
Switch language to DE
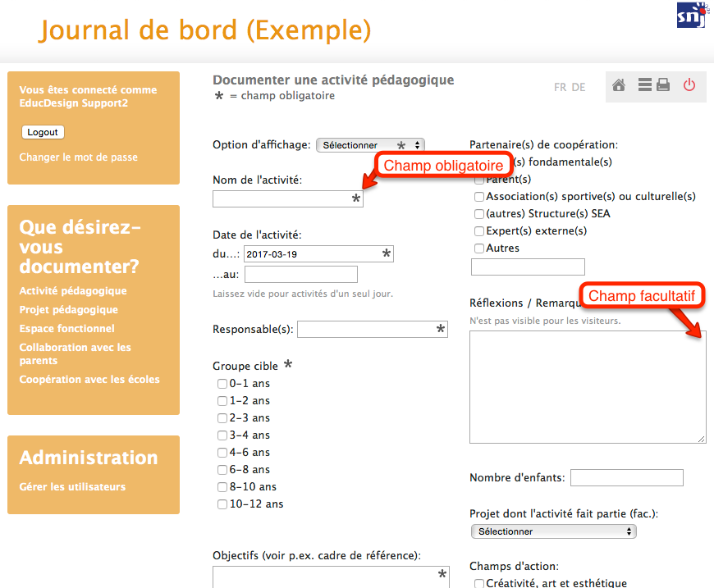579,88
